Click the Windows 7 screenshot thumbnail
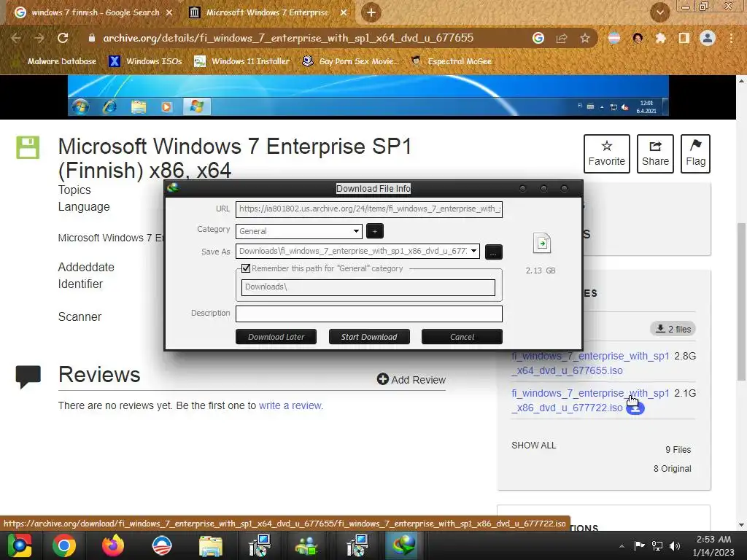 tap(368, 96)
